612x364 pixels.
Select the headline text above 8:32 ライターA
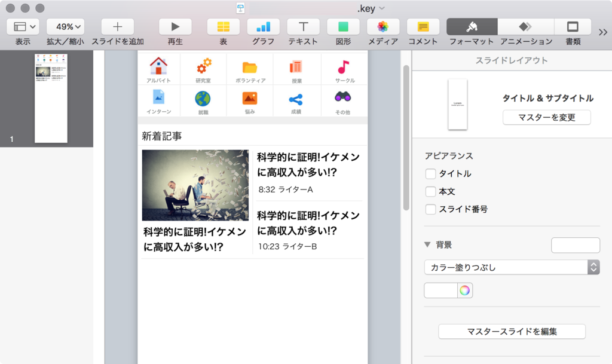[308, 164]
